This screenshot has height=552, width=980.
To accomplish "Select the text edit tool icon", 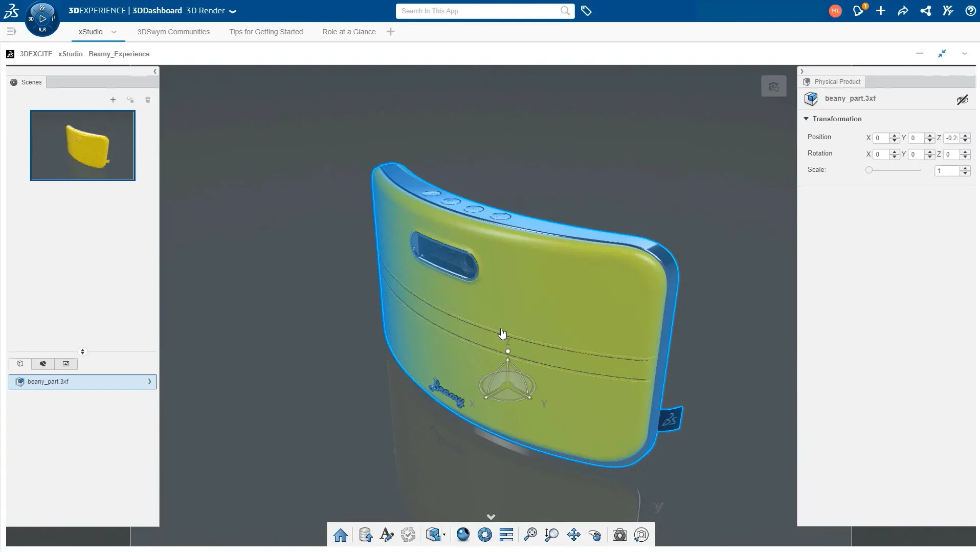I will pos(387,535).
